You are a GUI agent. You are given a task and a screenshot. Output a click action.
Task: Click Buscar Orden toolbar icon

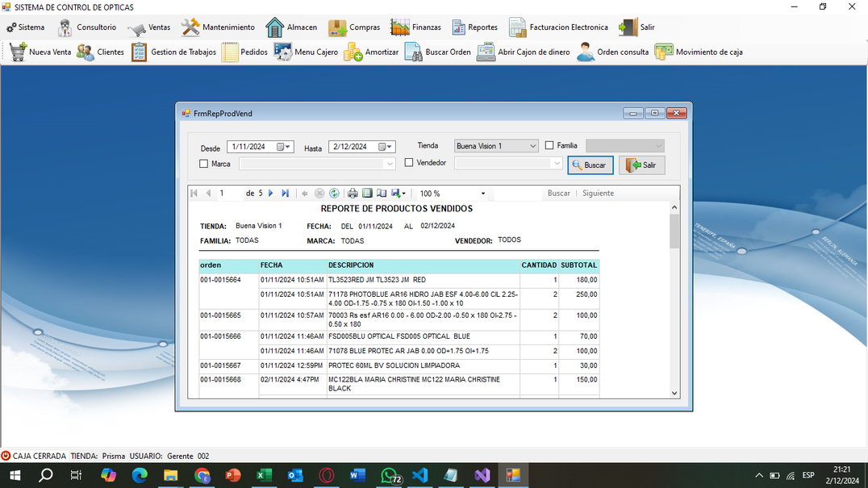[x=413, y=52]
